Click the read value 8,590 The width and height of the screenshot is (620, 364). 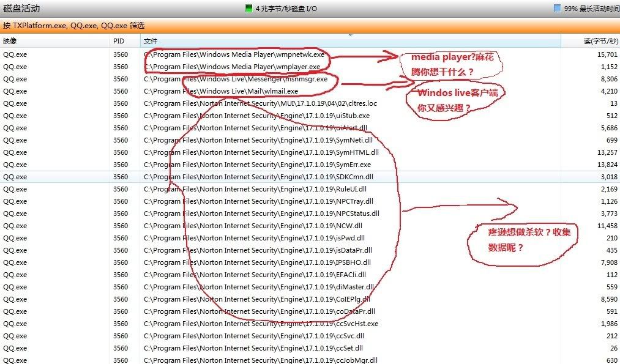610,300
